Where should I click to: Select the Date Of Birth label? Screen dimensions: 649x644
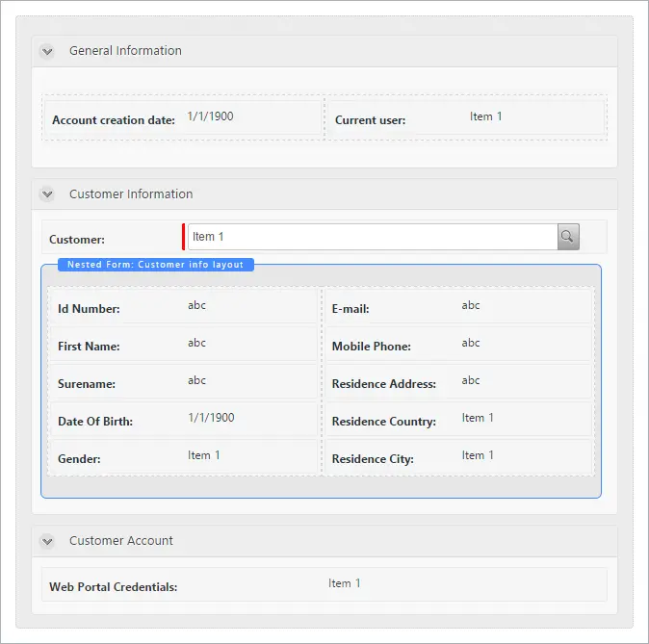[95, 422]
